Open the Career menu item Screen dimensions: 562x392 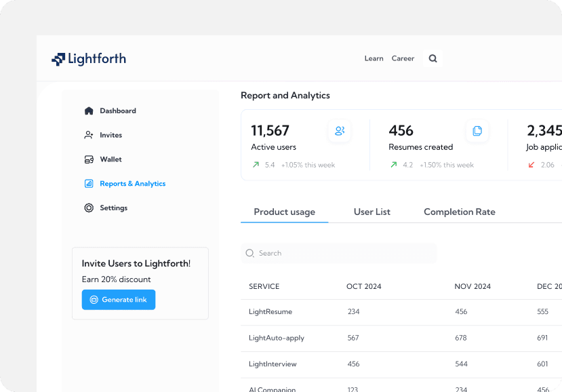[x=403, y=59]
